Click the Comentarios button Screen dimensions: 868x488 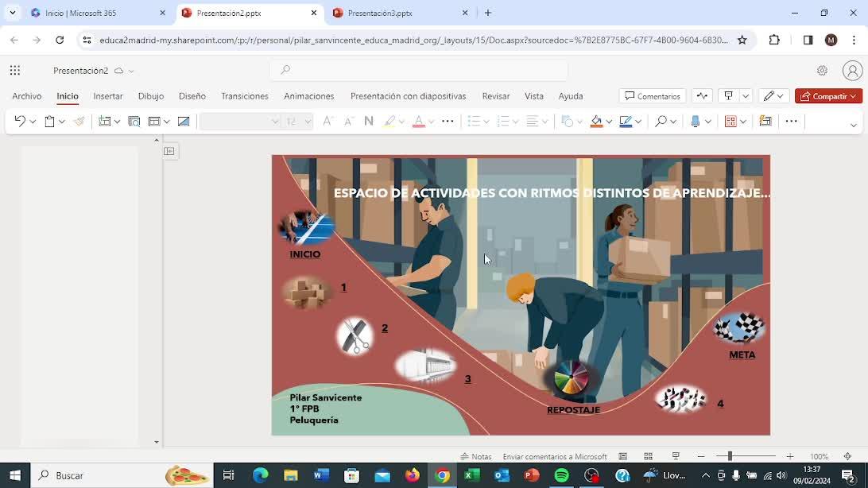click(653, 96)
